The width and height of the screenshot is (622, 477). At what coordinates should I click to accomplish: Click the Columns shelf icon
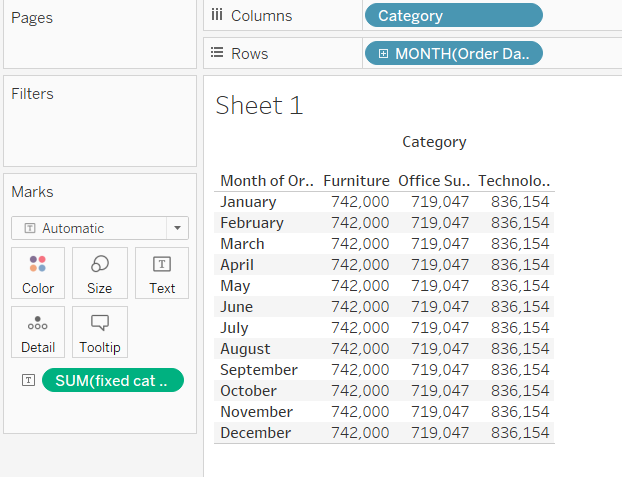pyautogui.click(x=217, y=16)
